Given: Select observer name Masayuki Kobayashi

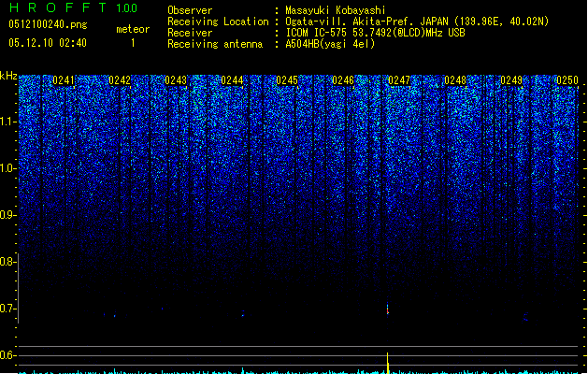Looking at the screenshot, I should (336, 10).
